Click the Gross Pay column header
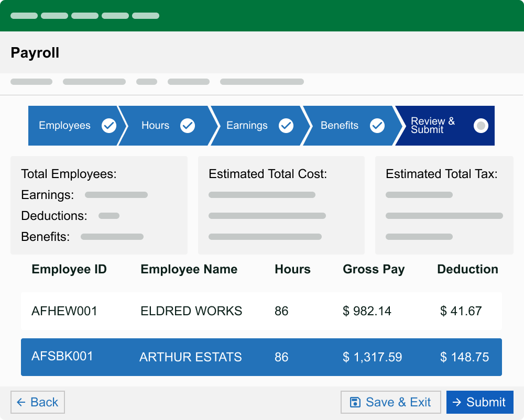Viewport: 524px width, 420px height. click(374, 269)
